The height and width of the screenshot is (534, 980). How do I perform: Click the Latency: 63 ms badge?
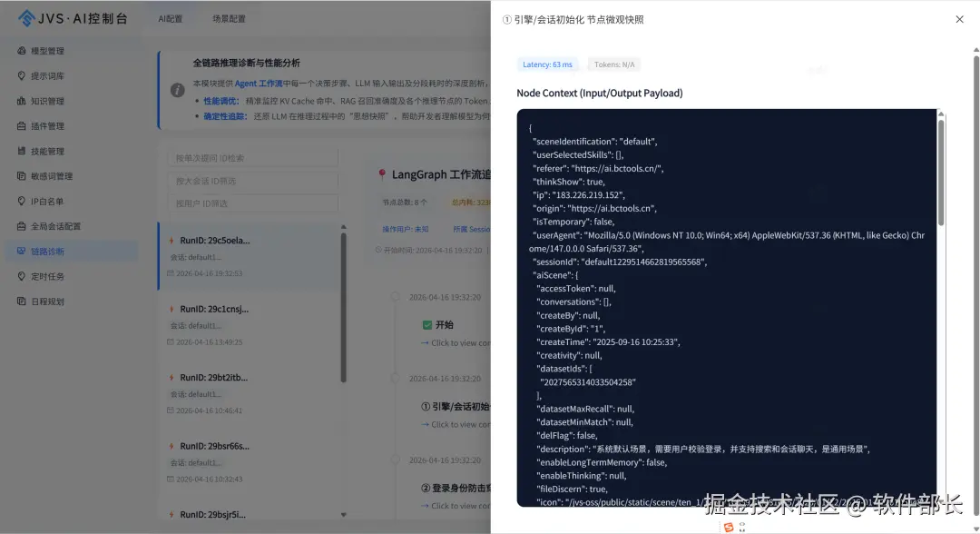(x=547, y=64)
